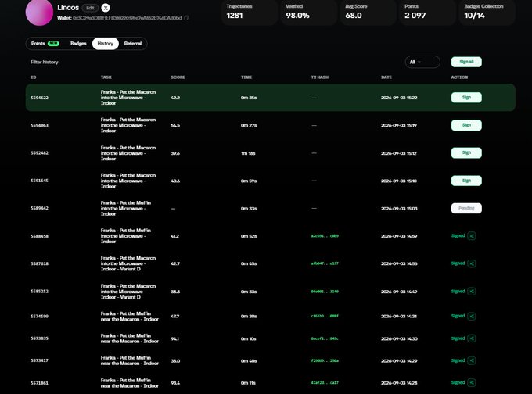Share the signed row 5574599

[472, 316]
